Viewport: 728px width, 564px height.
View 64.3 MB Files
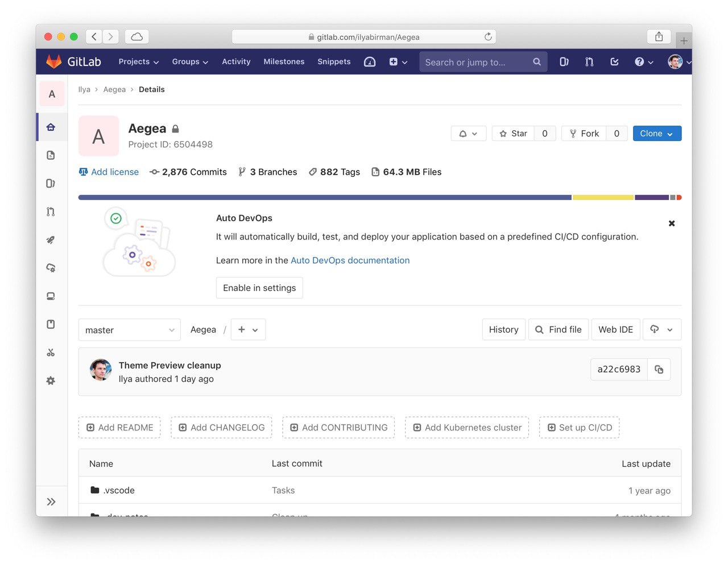click(x=407, y=172)
